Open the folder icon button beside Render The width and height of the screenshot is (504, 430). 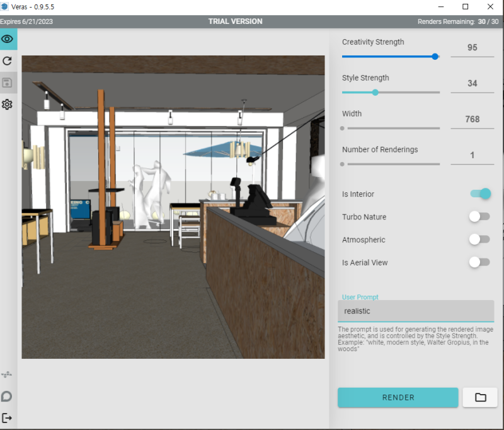pyautogui.click(x=480, y=397)
